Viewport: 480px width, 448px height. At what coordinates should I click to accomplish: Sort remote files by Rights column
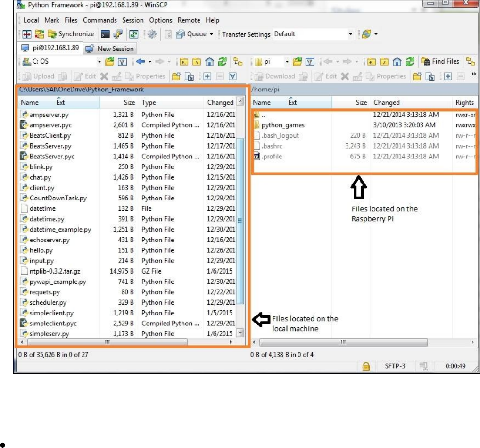(x=465, y=103)
